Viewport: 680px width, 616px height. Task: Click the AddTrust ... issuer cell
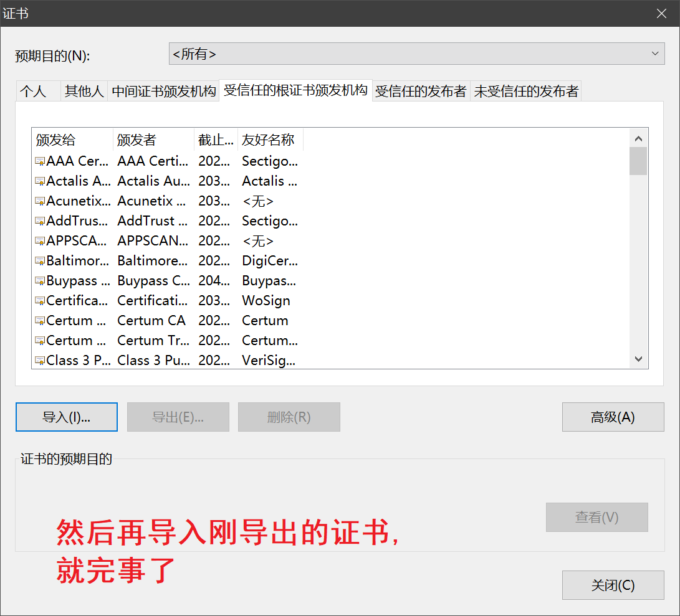(x=152, y=221)
